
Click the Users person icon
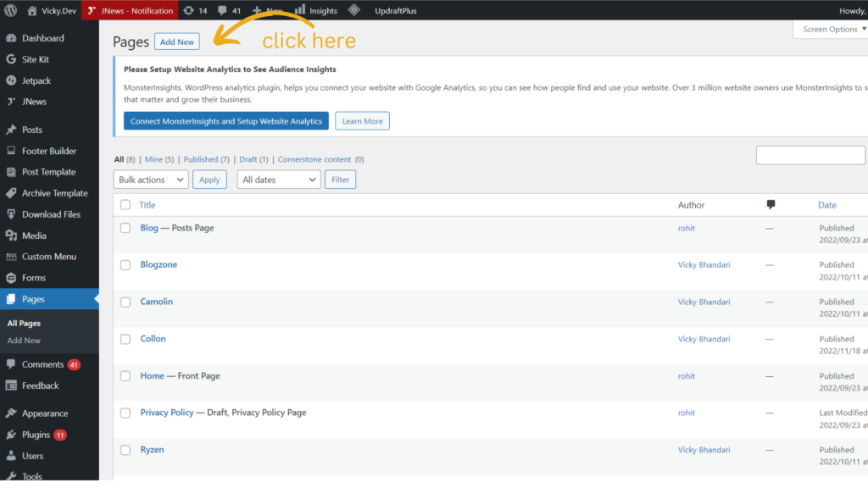11,456
